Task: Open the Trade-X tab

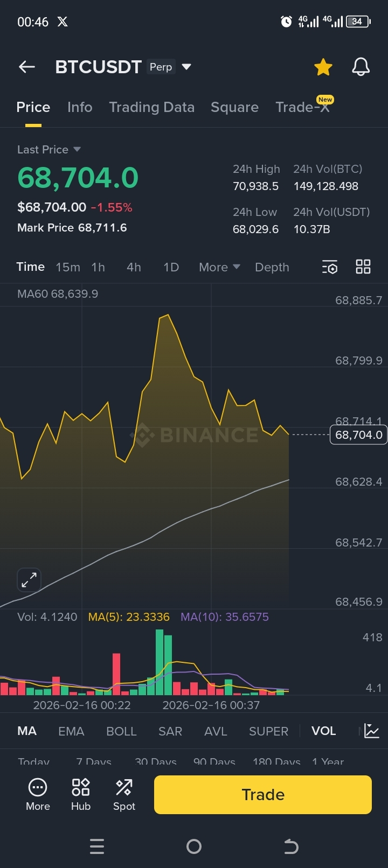Action: click(302, 107)
